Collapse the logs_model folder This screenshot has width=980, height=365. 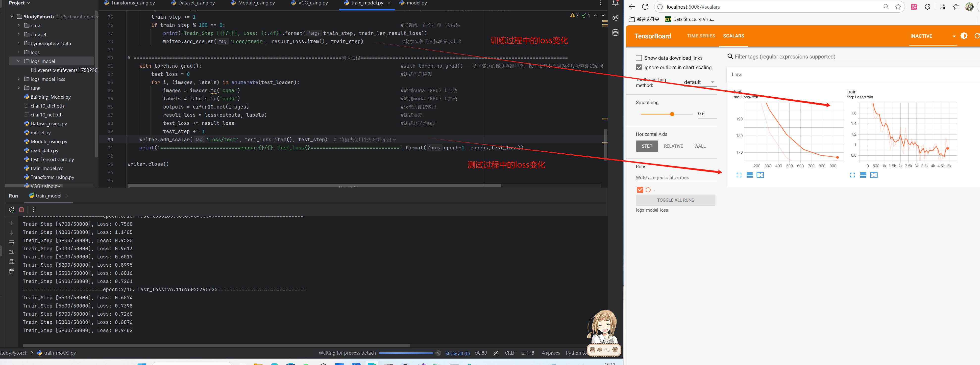[x=19, y=61]
